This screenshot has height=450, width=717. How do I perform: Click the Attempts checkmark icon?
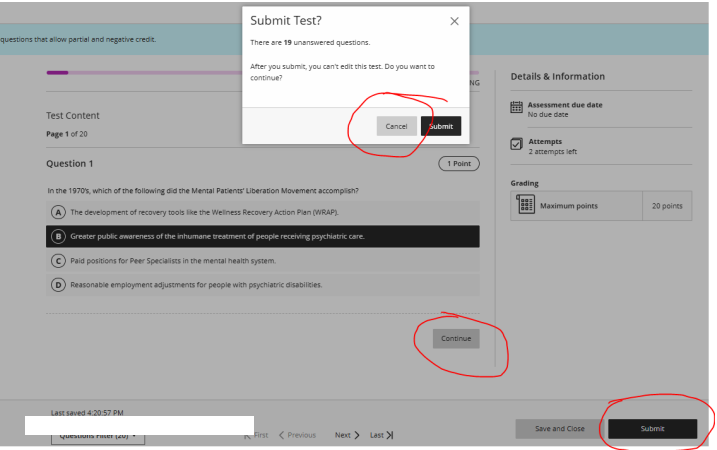pyautogui.click(x=517, y=145)
